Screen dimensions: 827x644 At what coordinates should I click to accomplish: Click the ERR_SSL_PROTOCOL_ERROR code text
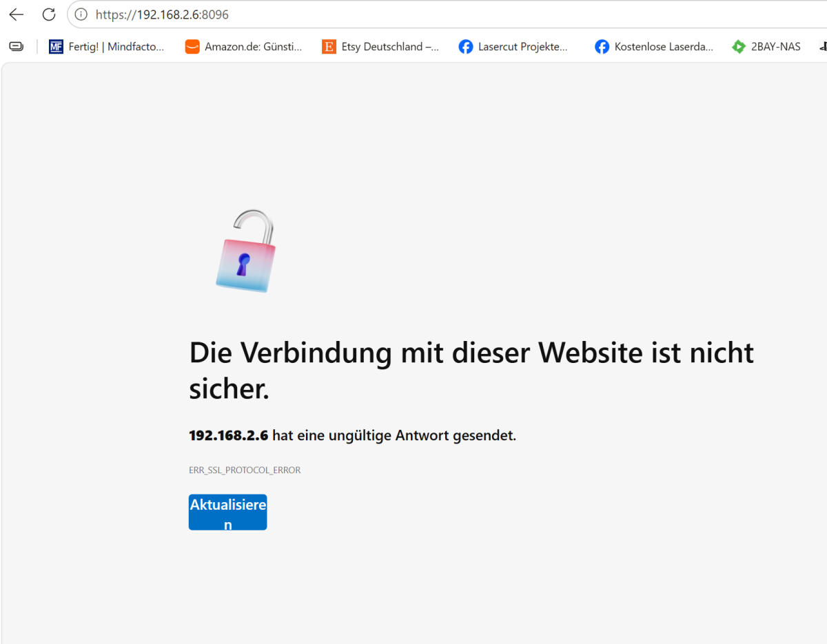pos(245,470)
